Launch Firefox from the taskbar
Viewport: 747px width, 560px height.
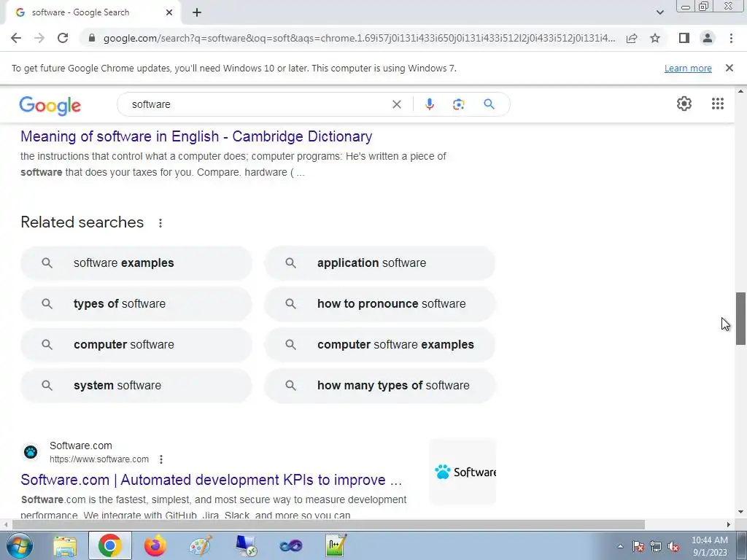pos(155,545)
